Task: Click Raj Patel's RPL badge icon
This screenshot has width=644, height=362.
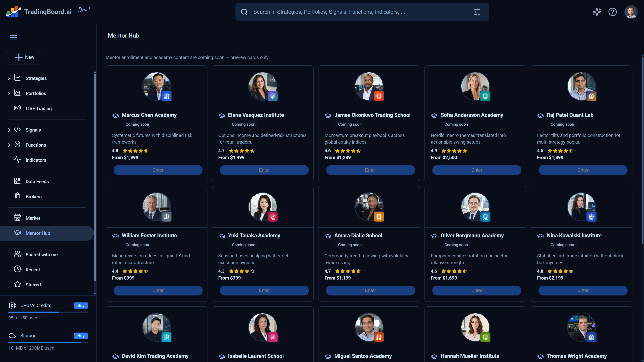Action: [591, 96]
